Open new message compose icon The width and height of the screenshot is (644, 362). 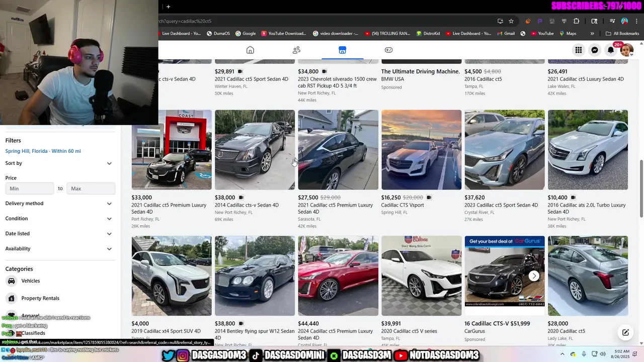pyautogui.click(x=625, y=332)
